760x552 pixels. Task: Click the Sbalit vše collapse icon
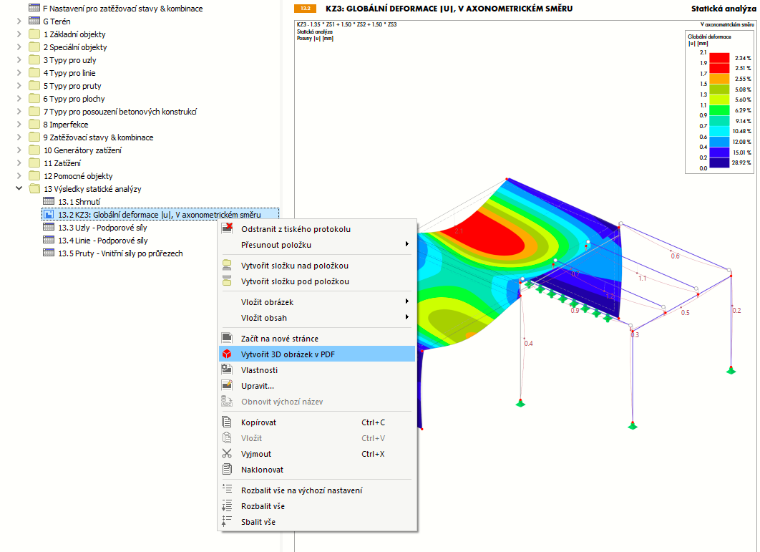click(227, 521)
